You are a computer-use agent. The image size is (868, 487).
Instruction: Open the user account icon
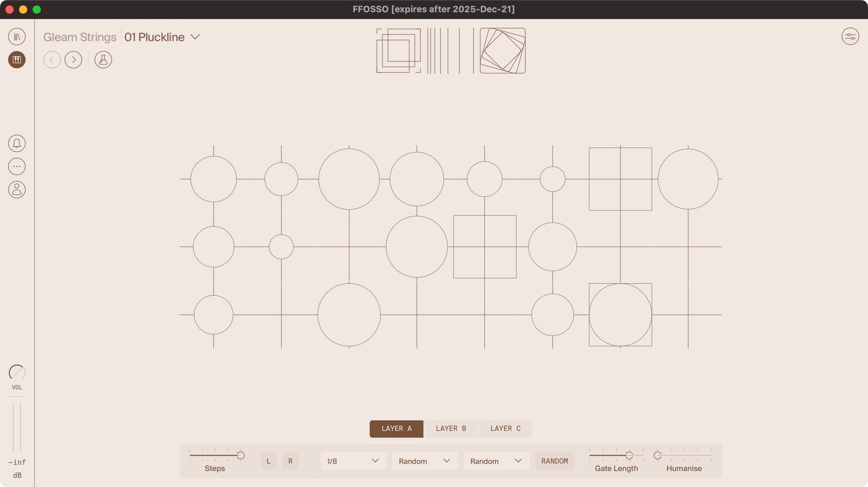(x=17, y=189)
